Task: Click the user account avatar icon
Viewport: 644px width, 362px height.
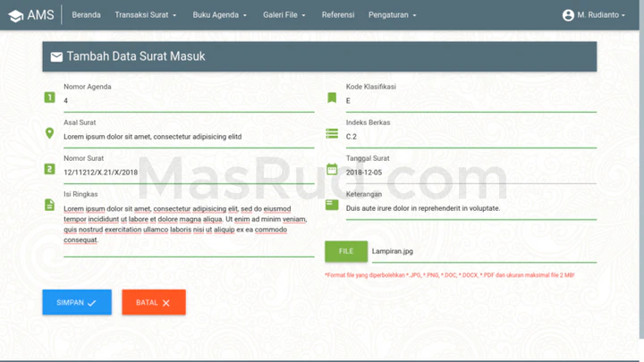Action: coord(568,15)
